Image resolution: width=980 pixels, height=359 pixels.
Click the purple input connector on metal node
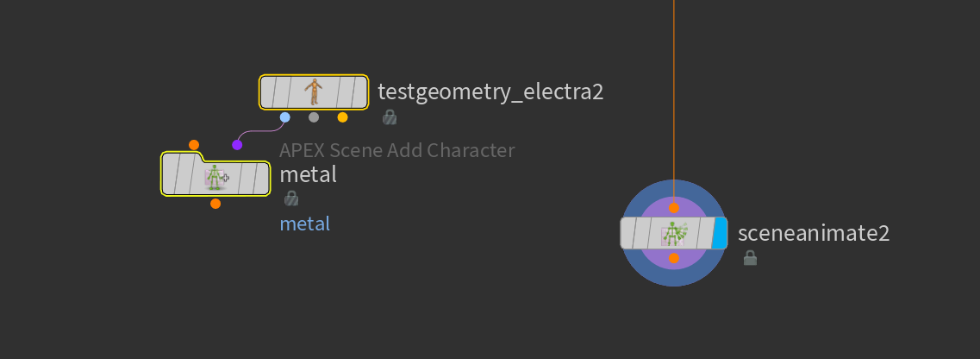[237, 145]
